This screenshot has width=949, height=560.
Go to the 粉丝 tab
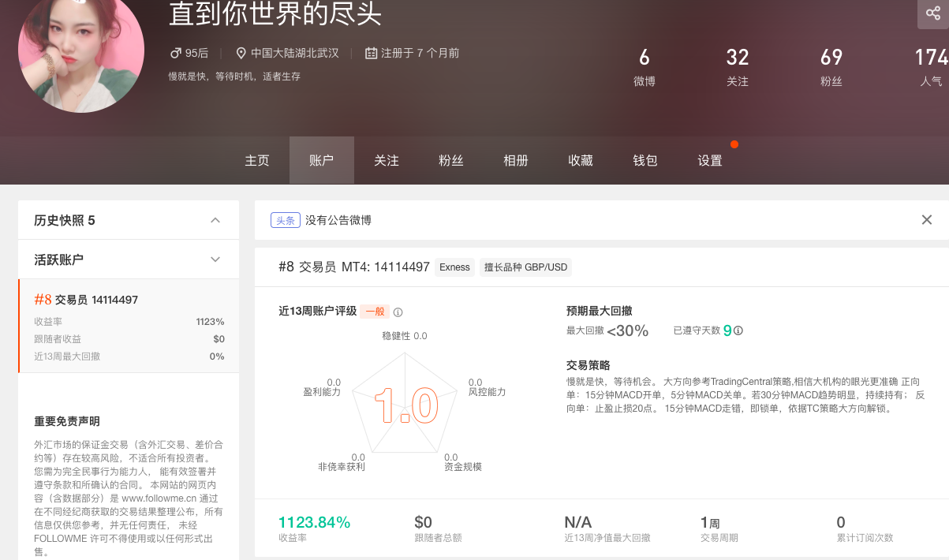coord(451,160)
